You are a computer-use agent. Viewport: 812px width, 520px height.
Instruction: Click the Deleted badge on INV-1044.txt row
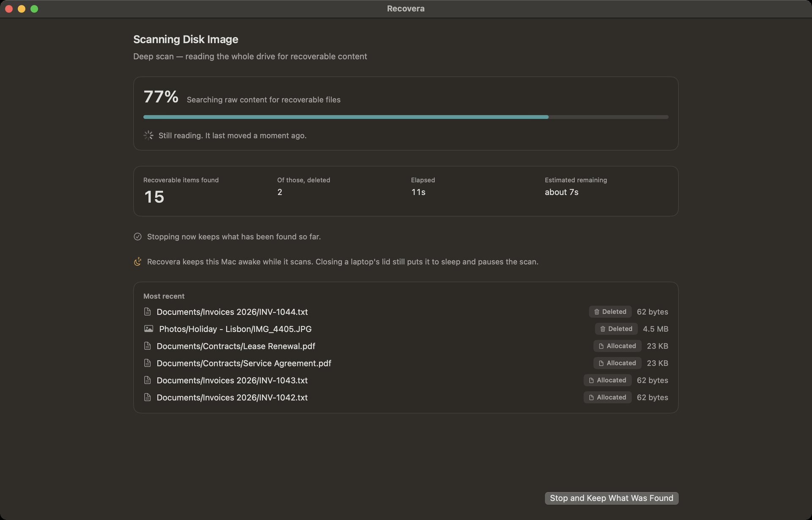tap(610, 312)
